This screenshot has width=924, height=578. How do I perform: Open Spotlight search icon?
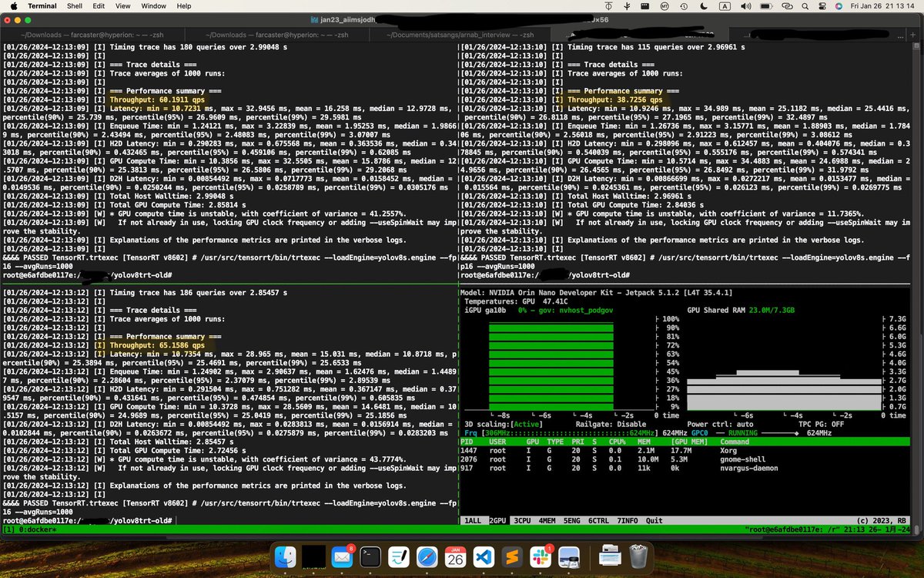coord(805,5)
